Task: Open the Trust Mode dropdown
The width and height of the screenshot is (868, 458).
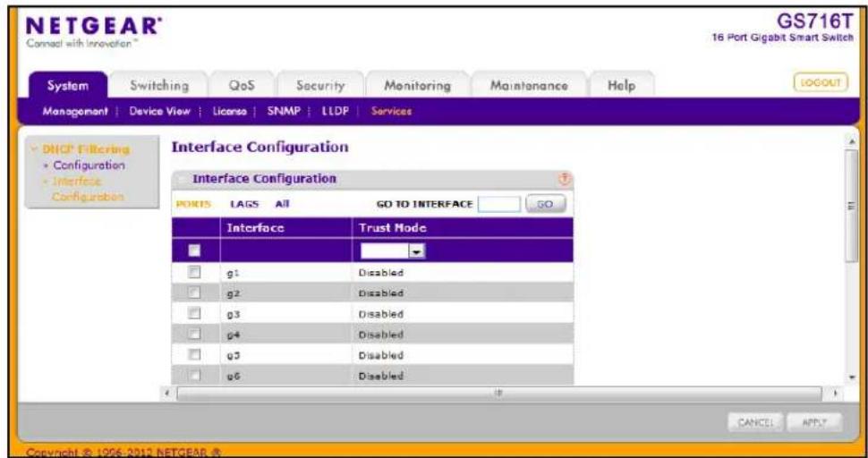Action: point(392,251)
